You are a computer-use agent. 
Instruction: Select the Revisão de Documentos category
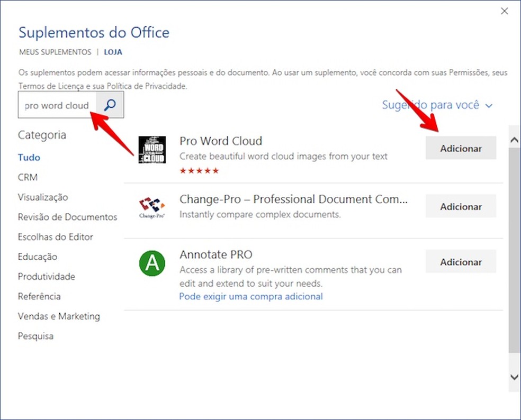(x=67, y=217)
